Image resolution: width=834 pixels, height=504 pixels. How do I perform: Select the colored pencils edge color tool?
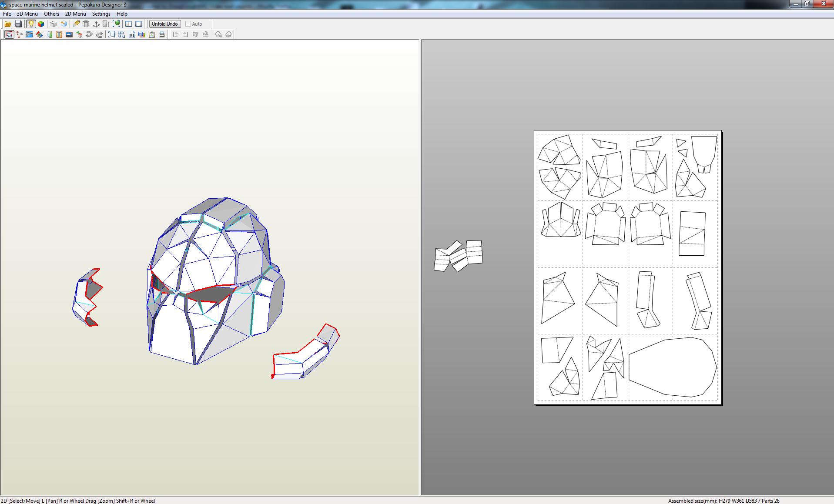(x=39, y=34)
